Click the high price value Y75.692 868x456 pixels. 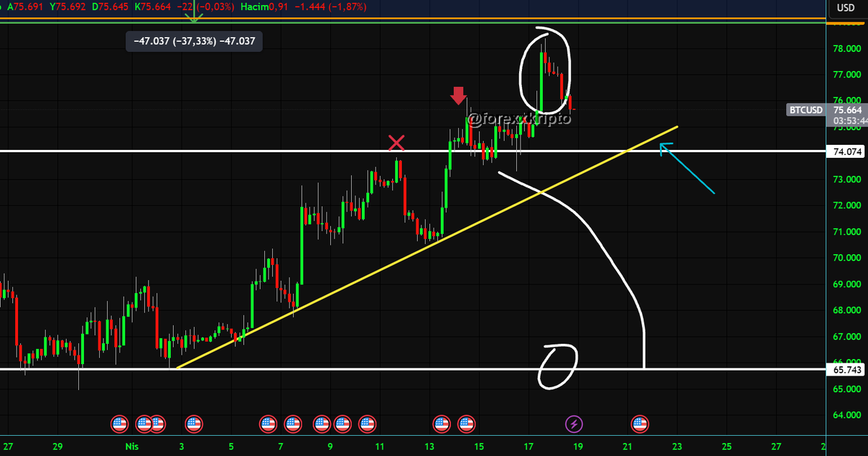pos(67,7)
